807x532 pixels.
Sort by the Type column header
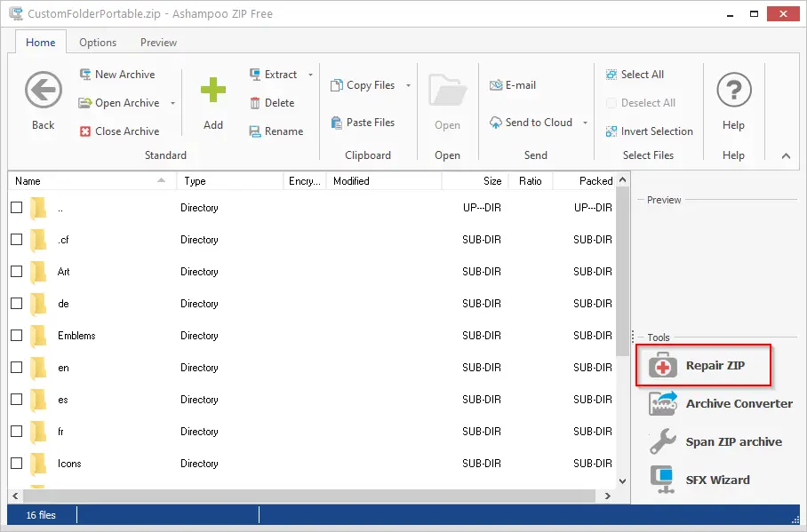[x=230, y=181]
